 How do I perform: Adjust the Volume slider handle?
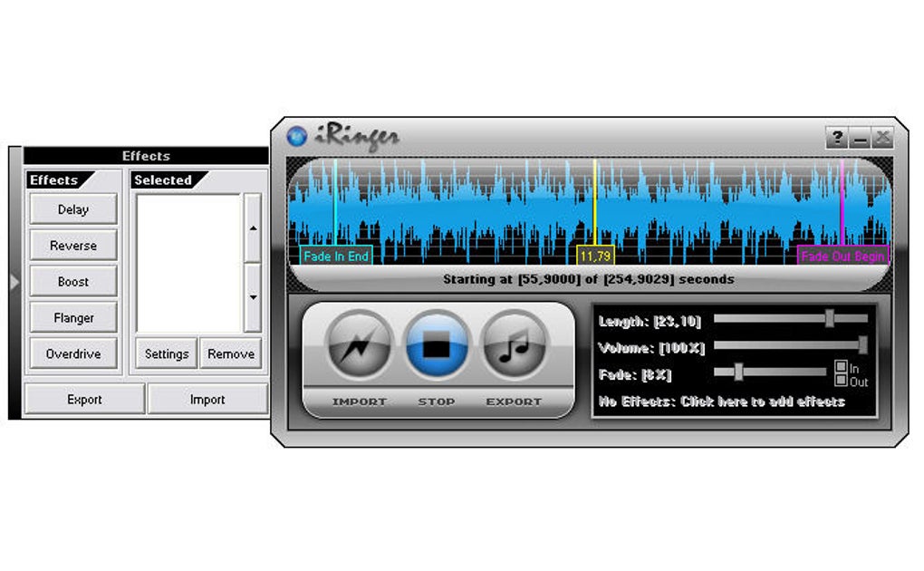tap(862, 344)
